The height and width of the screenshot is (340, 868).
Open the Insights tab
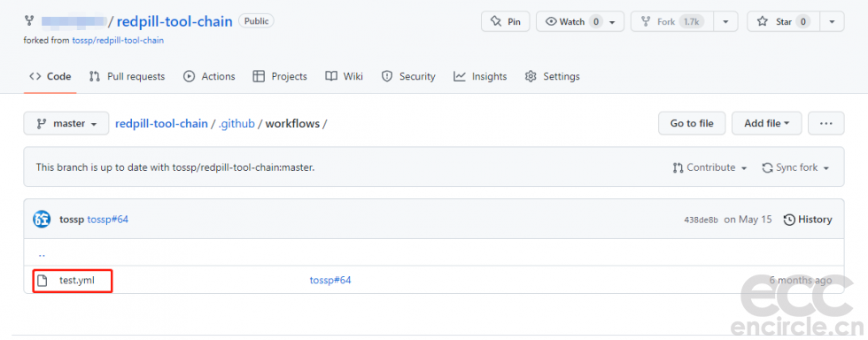tap(480, 76)
